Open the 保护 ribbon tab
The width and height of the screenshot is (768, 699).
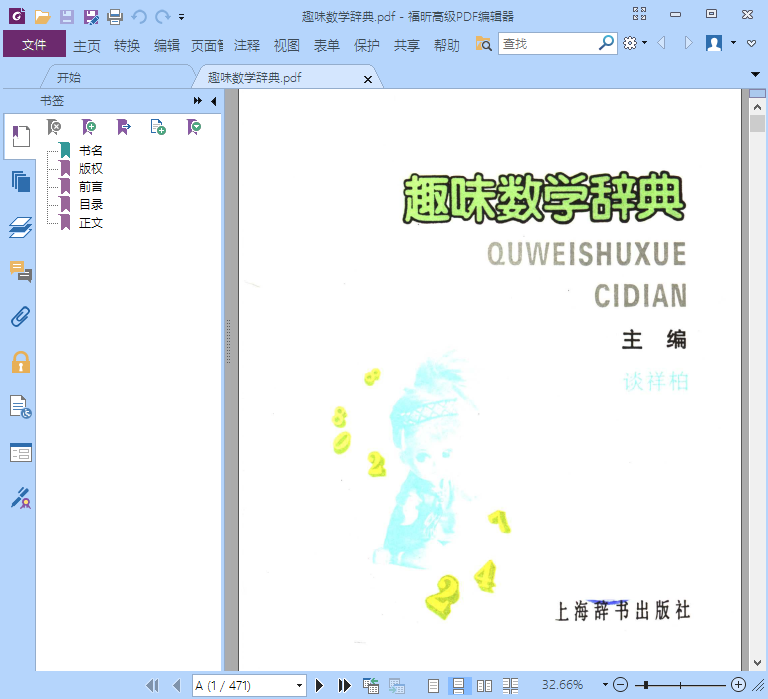[367, 46]
